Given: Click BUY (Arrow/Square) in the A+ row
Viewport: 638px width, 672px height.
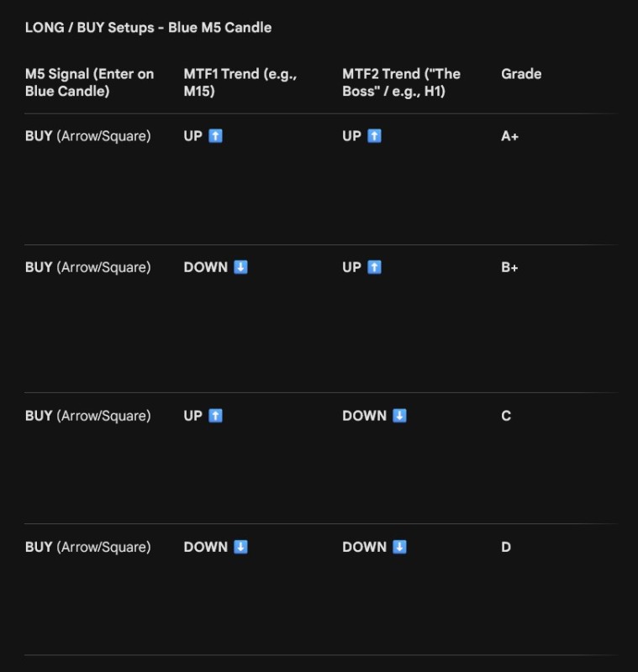Looking at the screenshot, I should click(88, 136).
